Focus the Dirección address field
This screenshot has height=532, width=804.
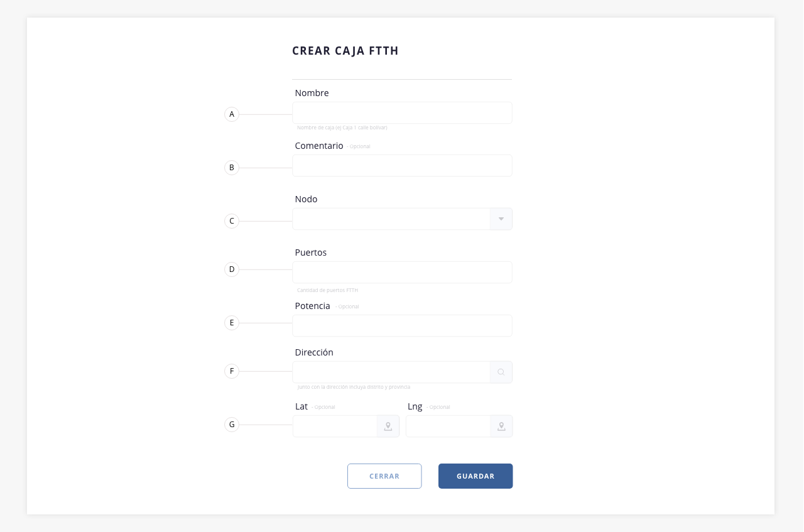[x=391, y=372]
